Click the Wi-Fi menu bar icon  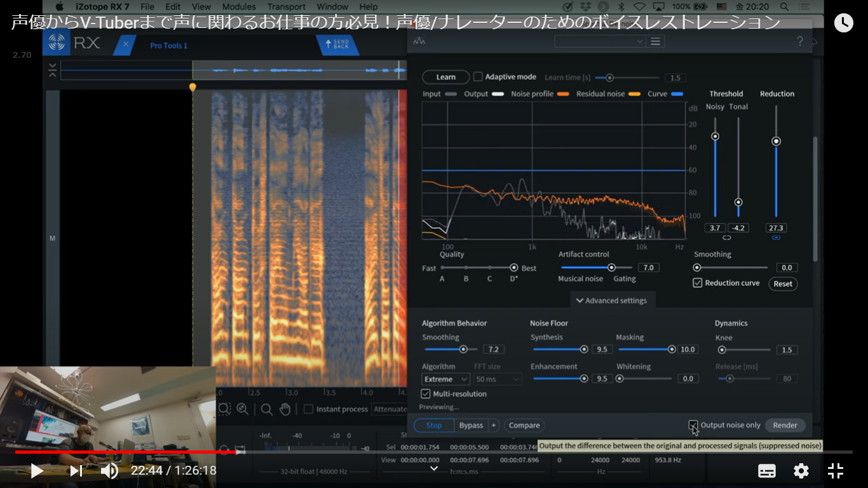[639, 6]
